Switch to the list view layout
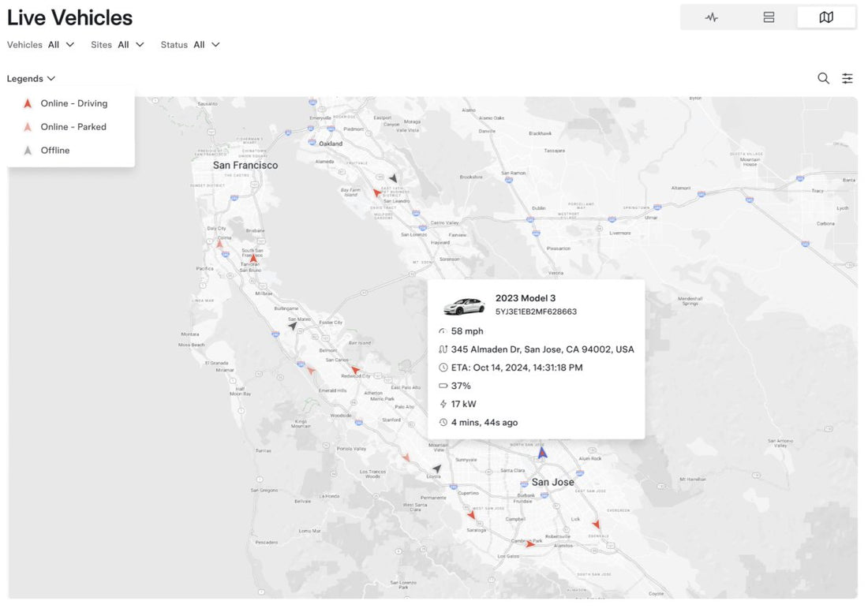The image size is (868, 616). click(x=769, y=17)
